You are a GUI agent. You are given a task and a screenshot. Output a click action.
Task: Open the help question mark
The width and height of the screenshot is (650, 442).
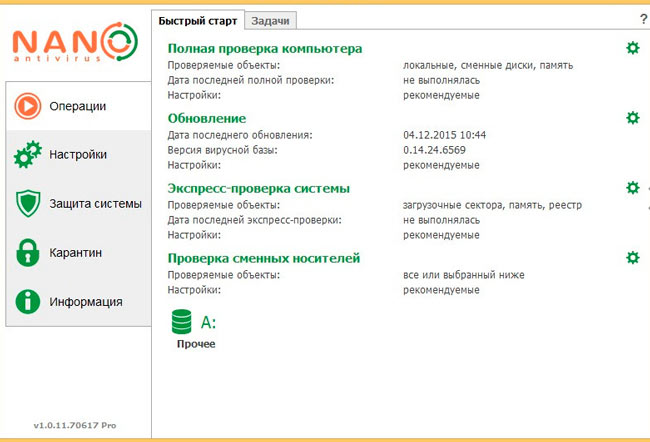click(x=643, y=19)
